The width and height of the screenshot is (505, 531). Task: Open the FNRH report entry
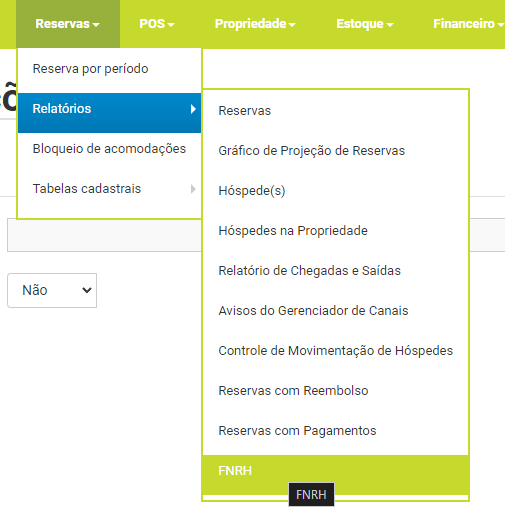coord(335,471)
